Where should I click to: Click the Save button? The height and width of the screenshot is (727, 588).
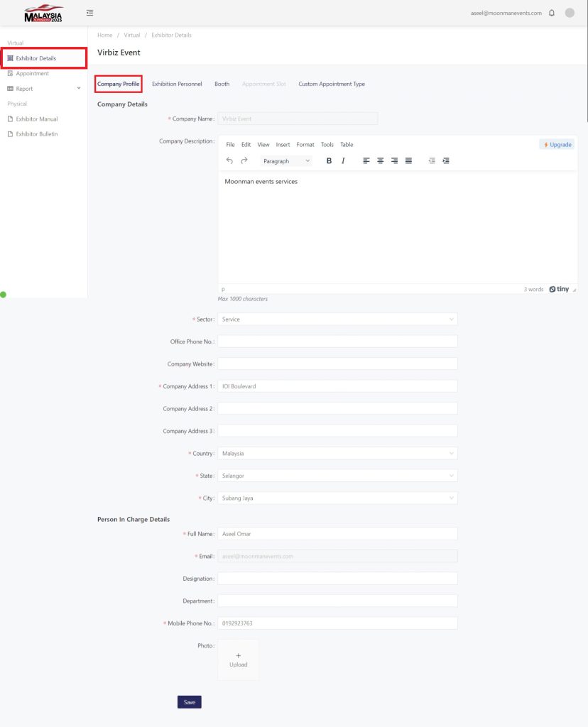[190, 702]
